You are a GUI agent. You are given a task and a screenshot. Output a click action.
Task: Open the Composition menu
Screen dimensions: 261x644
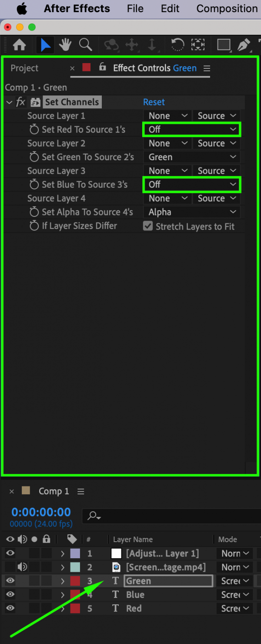(227, 9)
